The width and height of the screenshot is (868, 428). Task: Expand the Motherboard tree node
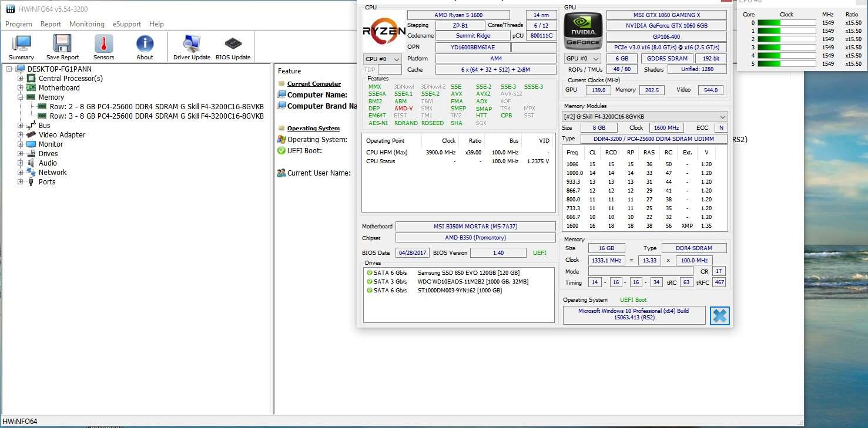[x=21, y=87]
